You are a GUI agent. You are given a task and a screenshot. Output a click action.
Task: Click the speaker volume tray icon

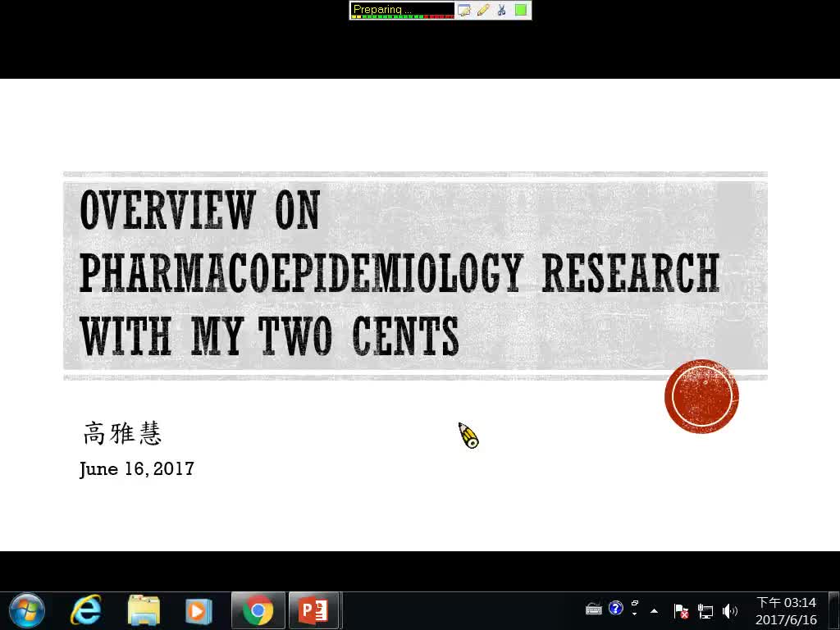[728, 610]
